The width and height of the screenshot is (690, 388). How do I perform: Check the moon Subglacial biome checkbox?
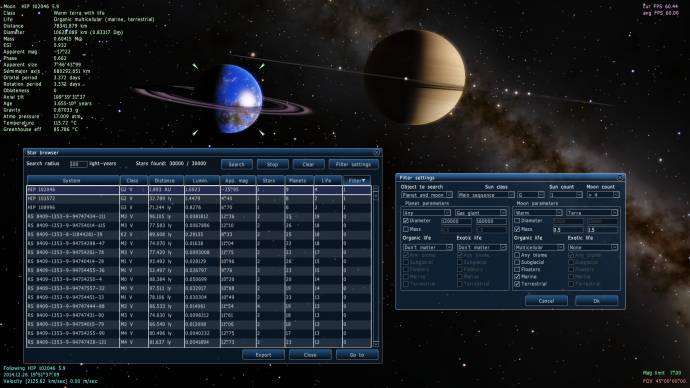[517, 262]
